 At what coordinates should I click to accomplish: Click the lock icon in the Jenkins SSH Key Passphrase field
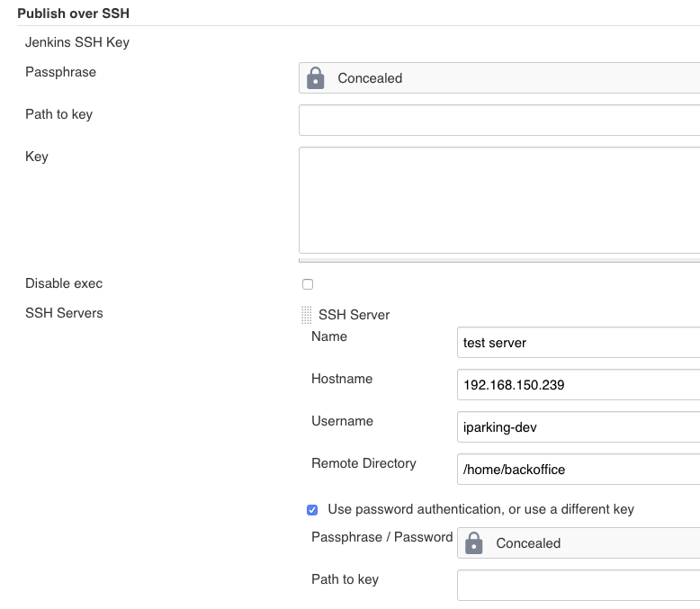pyautogui.click(x=315, y=78)
